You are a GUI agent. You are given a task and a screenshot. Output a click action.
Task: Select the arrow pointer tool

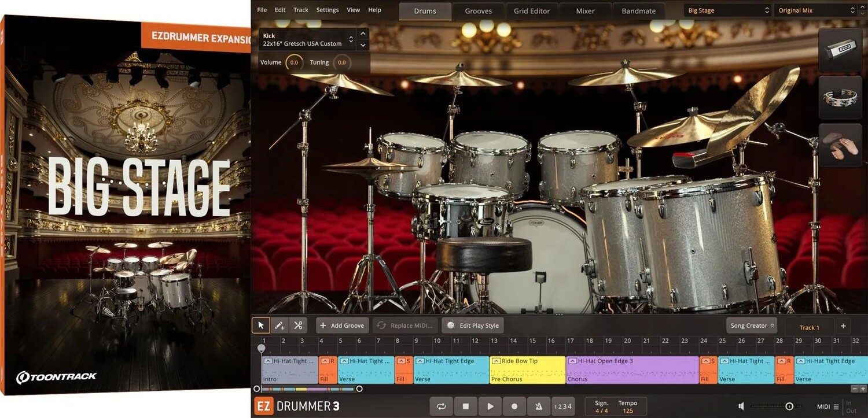261,325
